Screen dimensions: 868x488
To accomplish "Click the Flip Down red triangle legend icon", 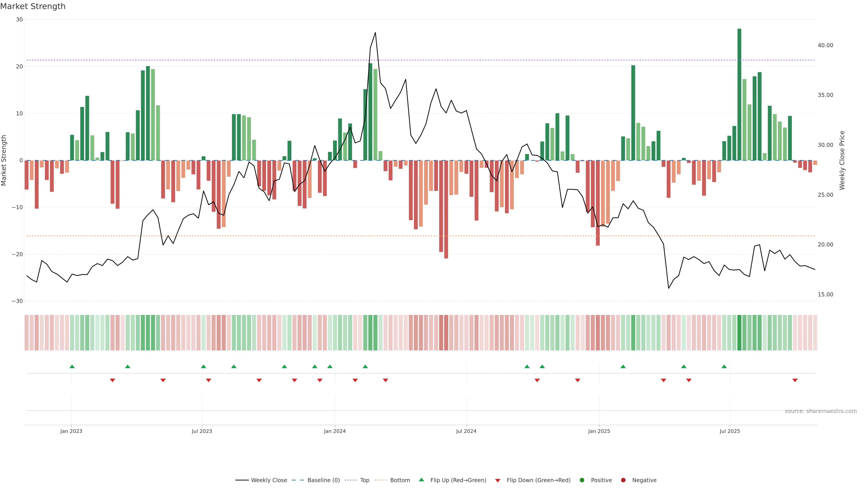I will tap(498, 480).
